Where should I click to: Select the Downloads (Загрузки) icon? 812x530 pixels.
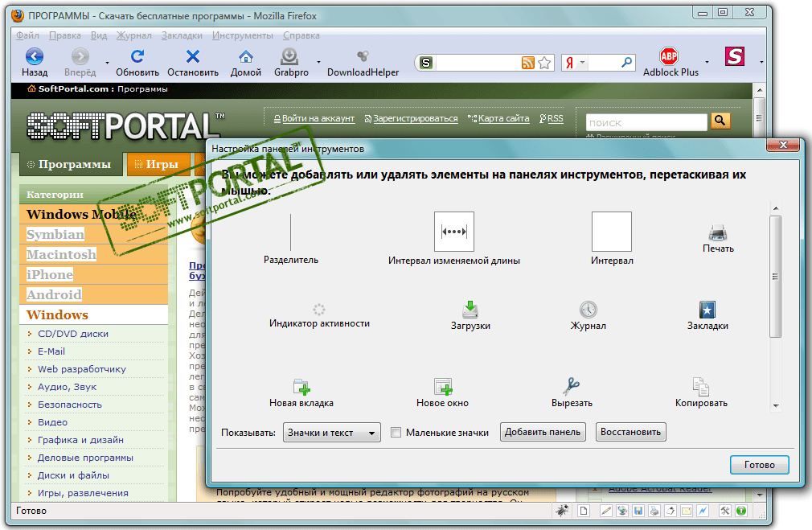point(470,310)
